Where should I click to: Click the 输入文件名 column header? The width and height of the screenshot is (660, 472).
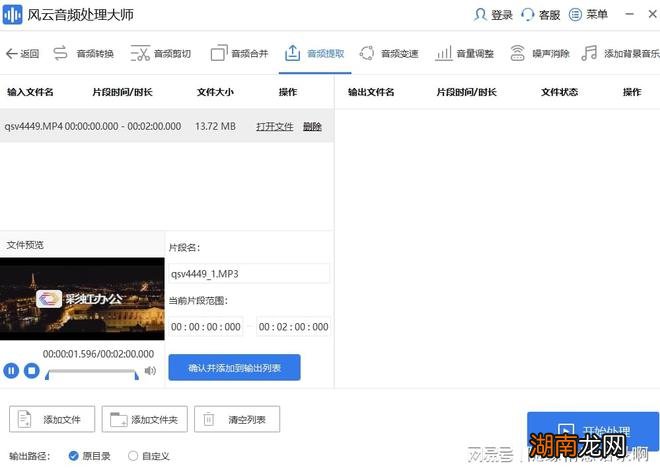pyautogui.click(x=30, y=92)
